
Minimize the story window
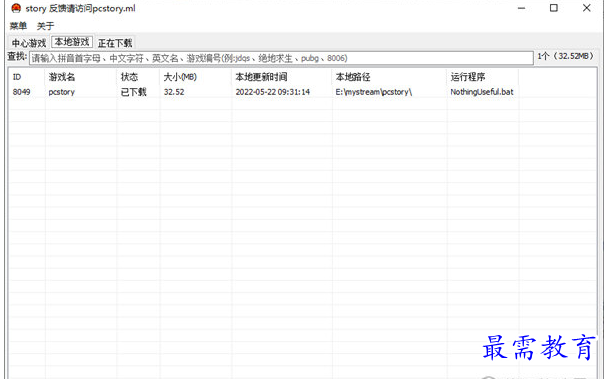(x=522, y=8)
